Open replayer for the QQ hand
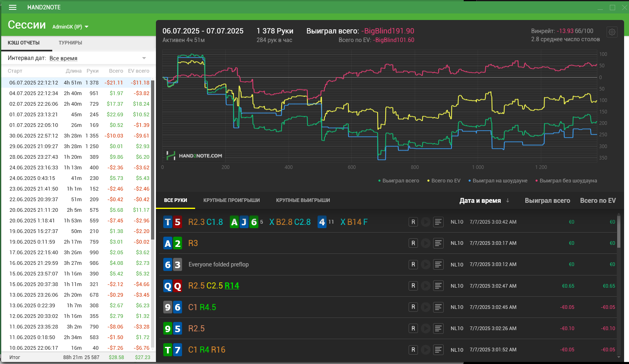Image resolution: width=629 pixels, height=364 pixels. pos(413,286)
